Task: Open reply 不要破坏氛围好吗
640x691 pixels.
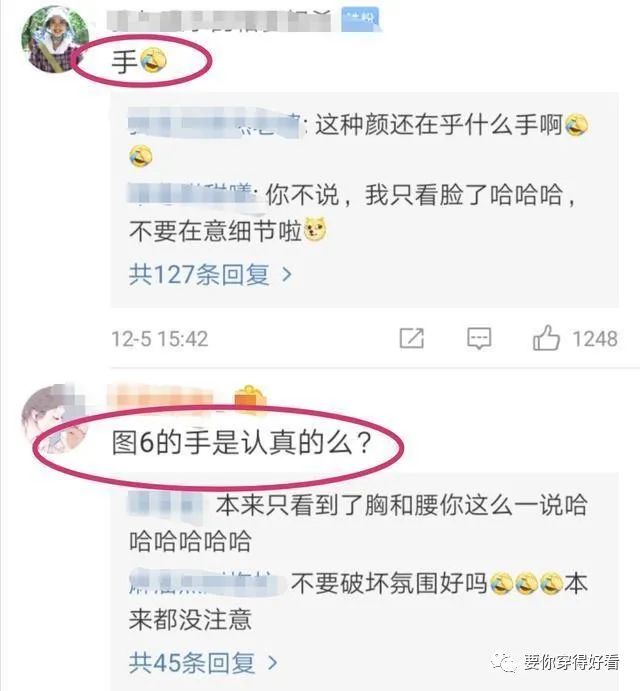Action: pos(389,583)
